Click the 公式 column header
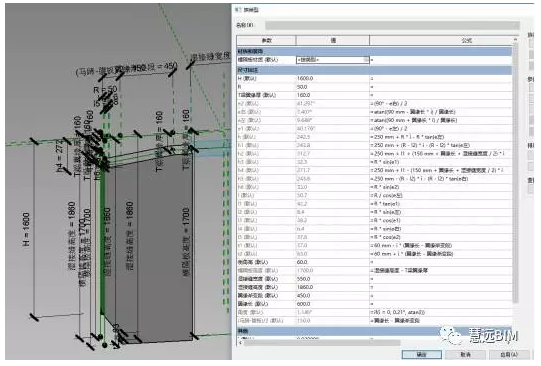The width and height of the screenshot is (541, 366). point(441,40)
